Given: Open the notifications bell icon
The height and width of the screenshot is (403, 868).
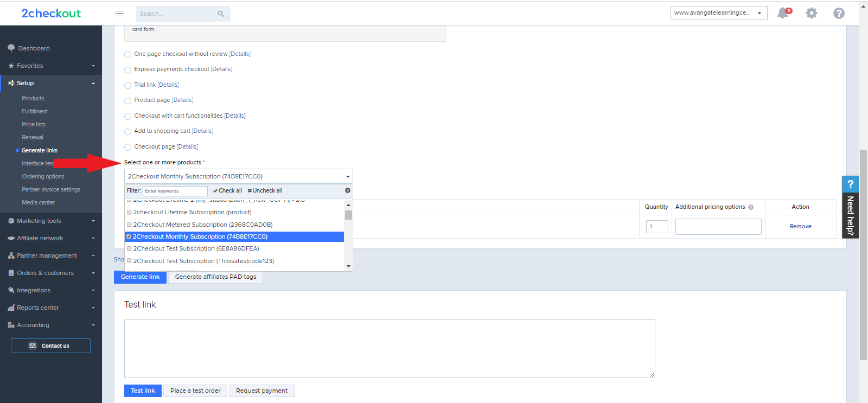Looking at the screenshot, I should click(x=783, y=13).
